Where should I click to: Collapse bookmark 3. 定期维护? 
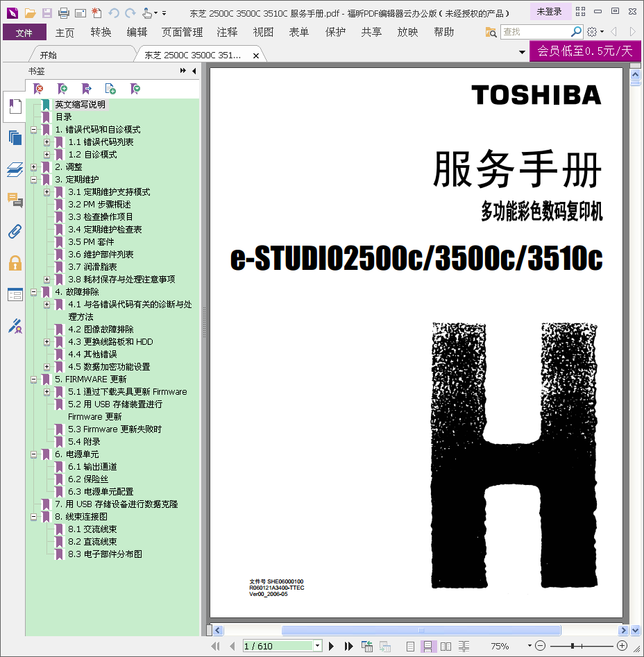[x=34, y=180]
